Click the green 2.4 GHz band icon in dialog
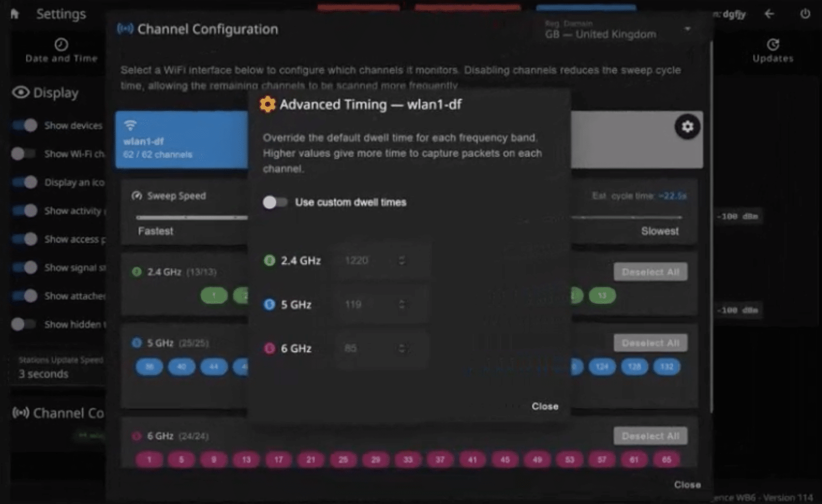Image resolution: width=822 pixels, height=504 pixels. point(269,260)
